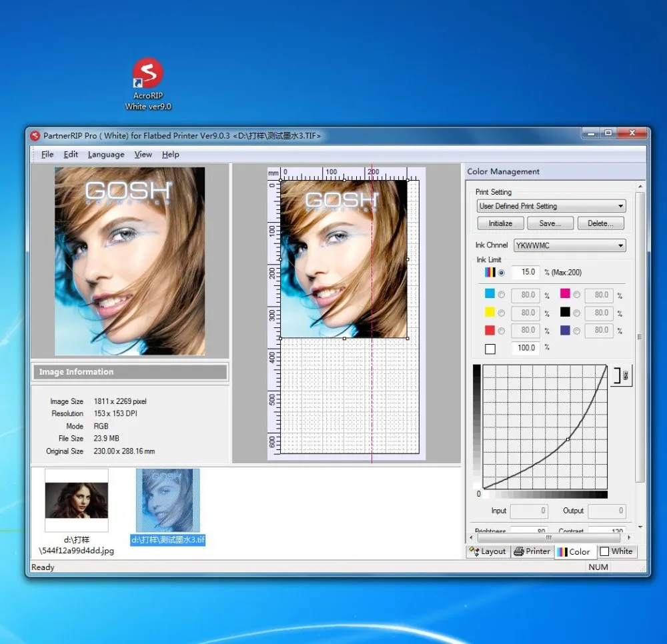Click the CMYK all-channels ink limit icon
667x644 pixels.
[490, 272]
